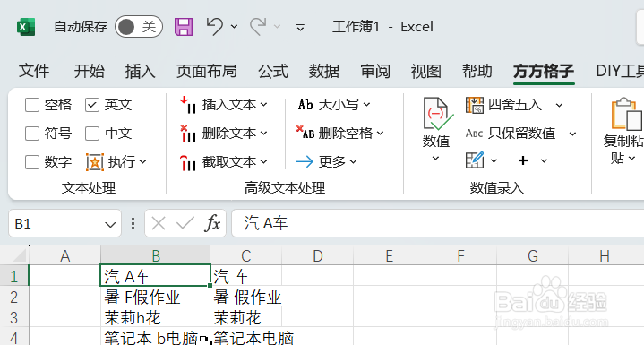Expand the dropdown arrow under 数值
Viewport: 644px width, 345px height.
point(436,158)
